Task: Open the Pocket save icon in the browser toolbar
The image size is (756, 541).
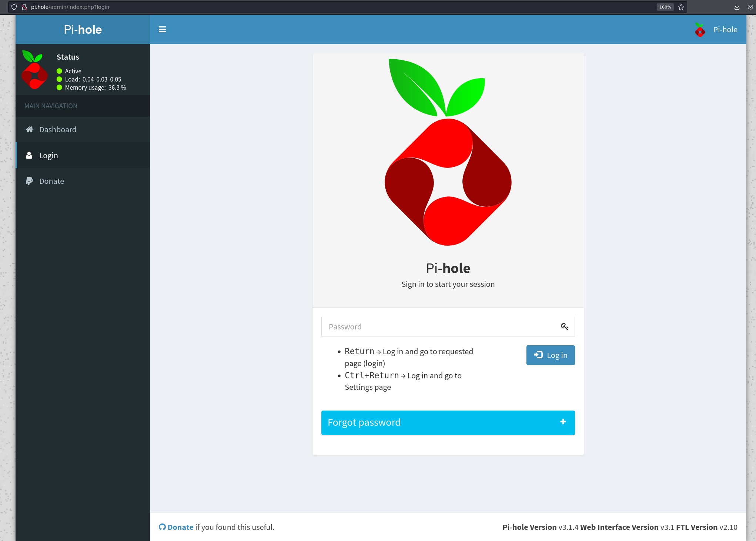Action: pyautogui.click(x=750, y=7)
